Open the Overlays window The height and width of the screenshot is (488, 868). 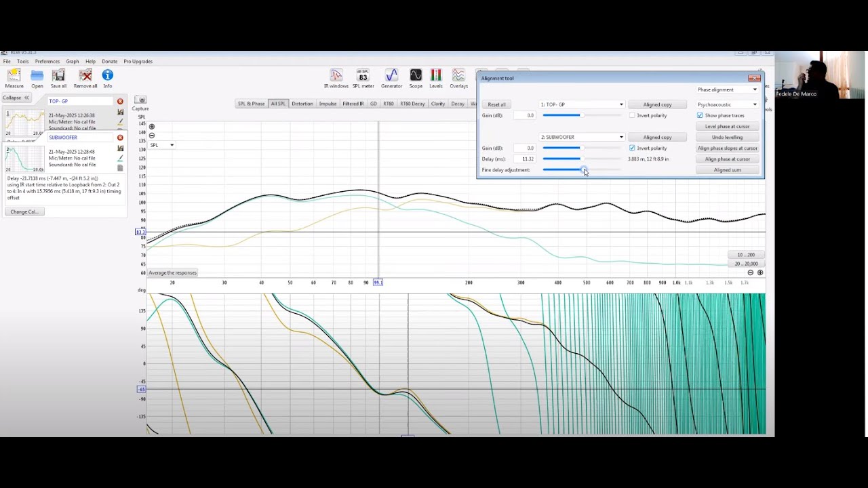point(459,79)
